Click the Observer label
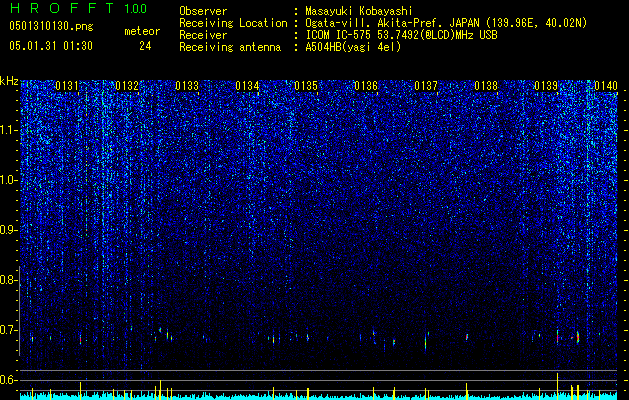This screenshot has width=629, height=400. 203,11
